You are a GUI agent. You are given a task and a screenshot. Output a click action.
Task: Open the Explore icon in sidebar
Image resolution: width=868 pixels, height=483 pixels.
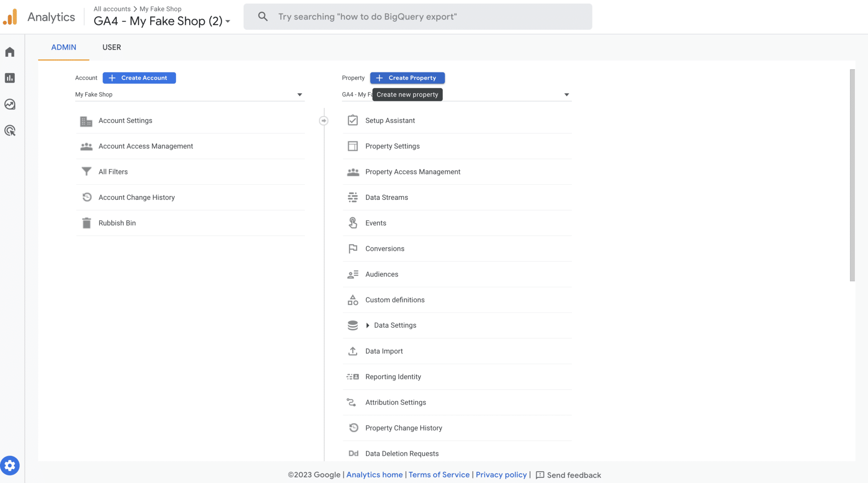(10, 104)
